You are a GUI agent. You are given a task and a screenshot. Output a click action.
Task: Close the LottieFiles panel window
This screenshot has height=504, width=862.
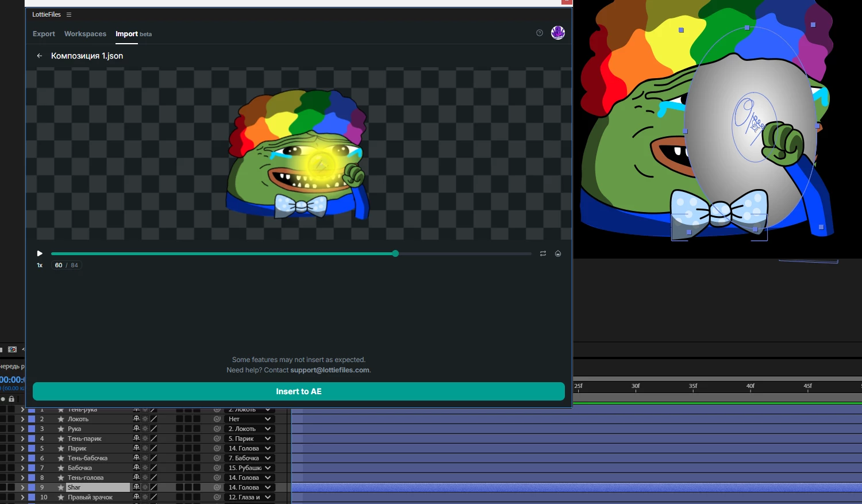pyautogui.click(x=567, y=2)
